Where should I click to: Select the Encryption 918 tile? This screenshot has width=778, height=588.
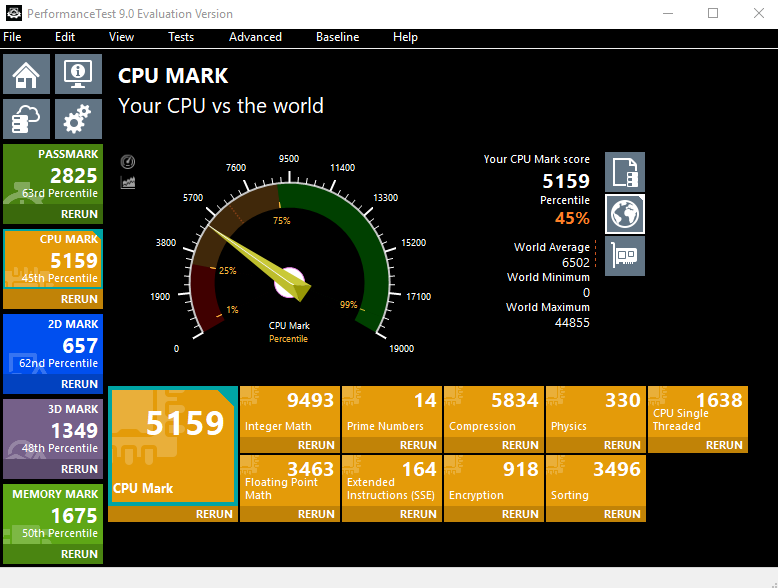pos(494,481)
